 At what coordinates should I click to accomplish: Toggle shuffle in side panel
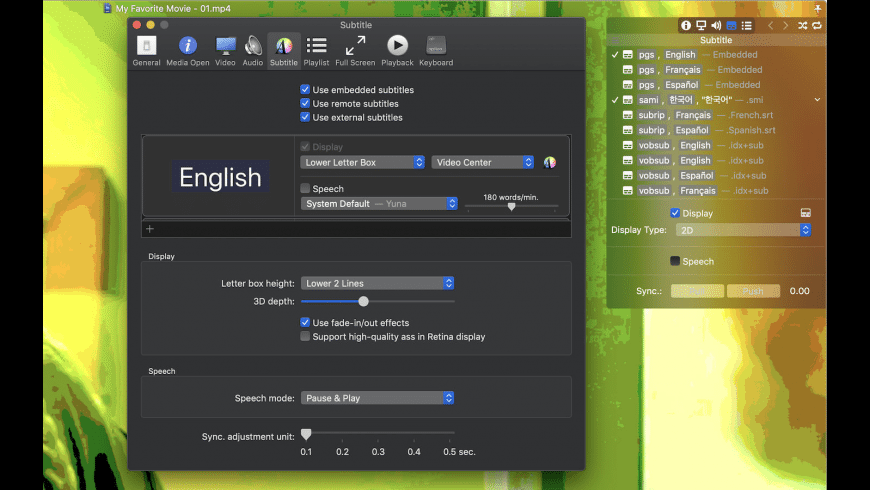[x=802, y=26]
